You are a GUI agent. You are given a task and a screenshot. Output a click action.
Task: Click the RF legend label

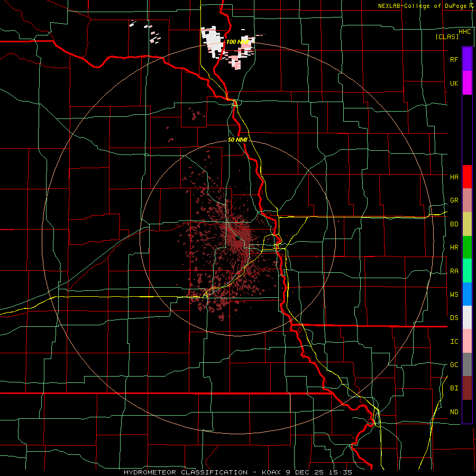tap(454, 59)
